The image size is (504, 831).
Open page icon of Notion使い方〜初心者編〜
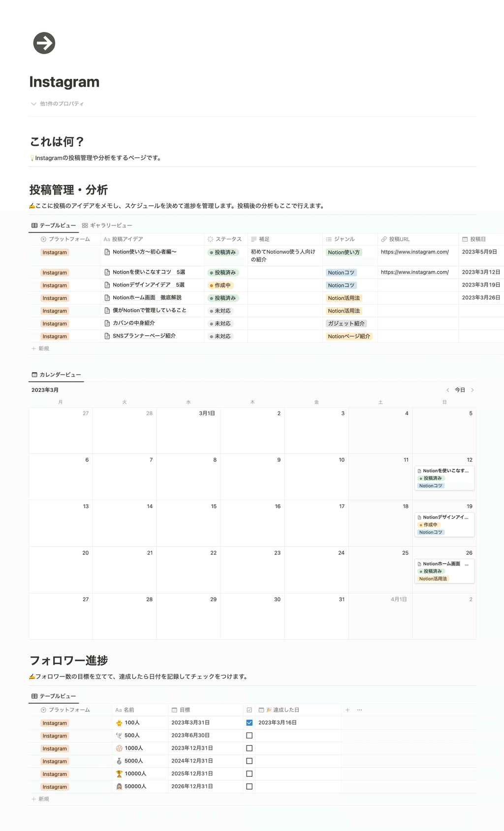[107, 252]
